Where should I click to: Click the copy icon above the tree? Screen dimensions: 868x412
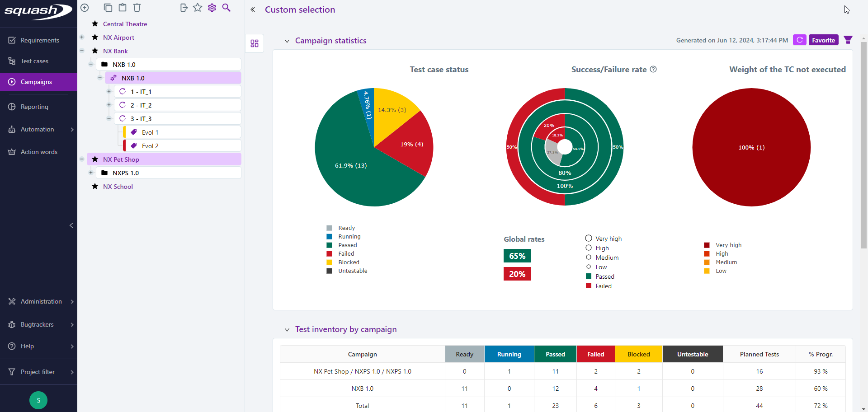[108, 8]
